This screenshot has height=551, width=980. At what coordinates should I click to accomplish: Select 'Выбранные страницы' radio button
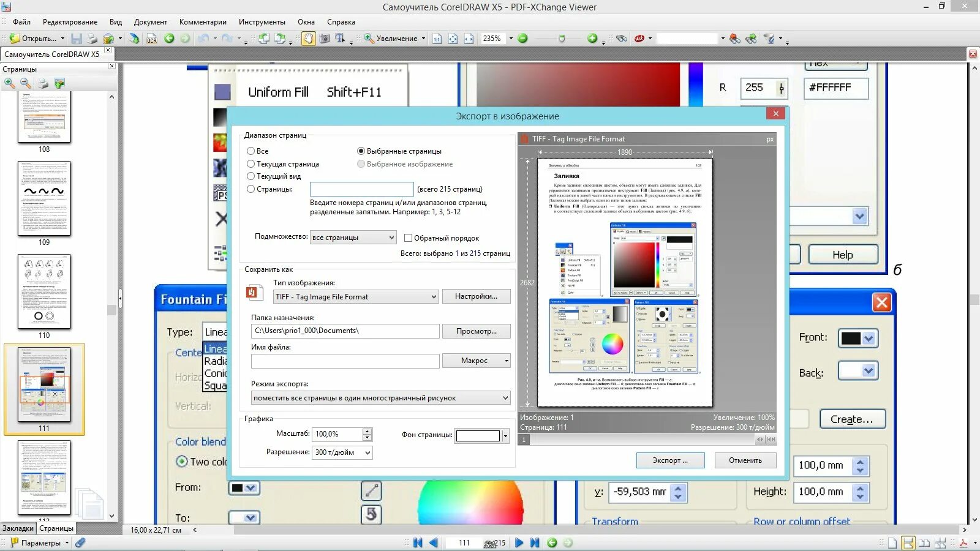pos(361,151)
